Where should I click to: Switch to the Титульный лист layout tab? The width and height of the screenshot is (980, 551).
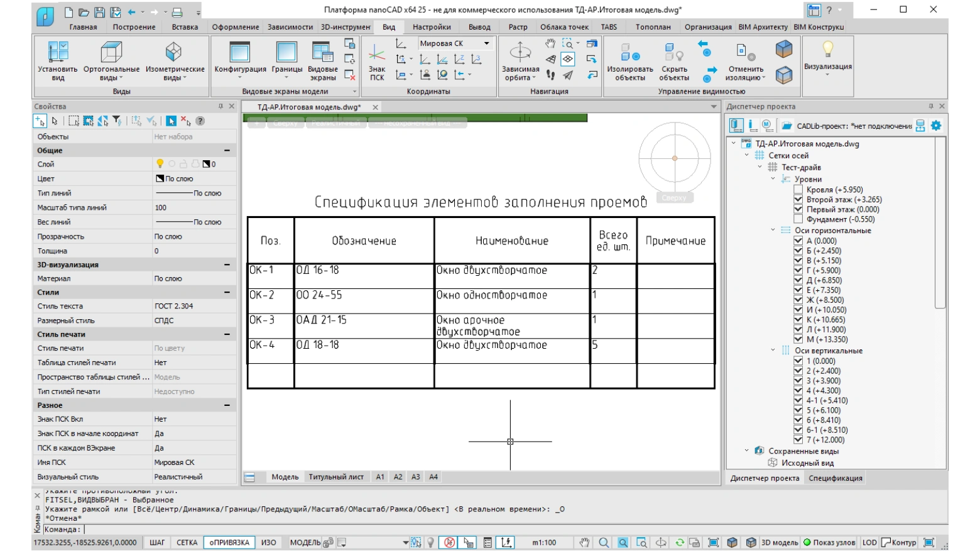click(336, 477)
